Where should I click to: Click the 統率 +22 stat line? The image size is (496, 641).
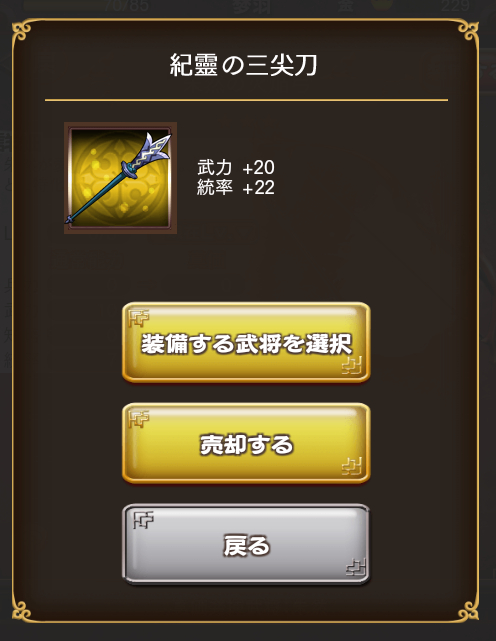236,188
